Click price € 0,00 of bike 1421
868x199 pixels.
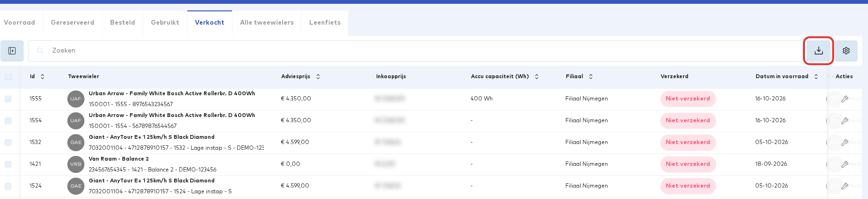(290, 164)
